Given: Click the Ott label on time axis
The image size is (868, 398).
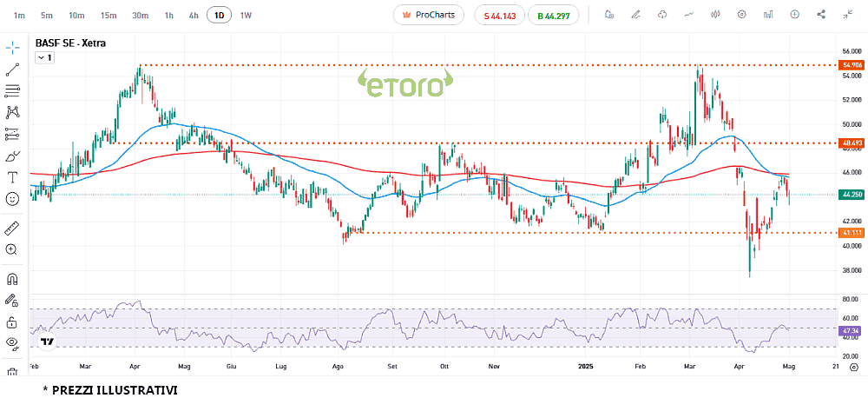Looking at the screenshot, I should 444,367.
